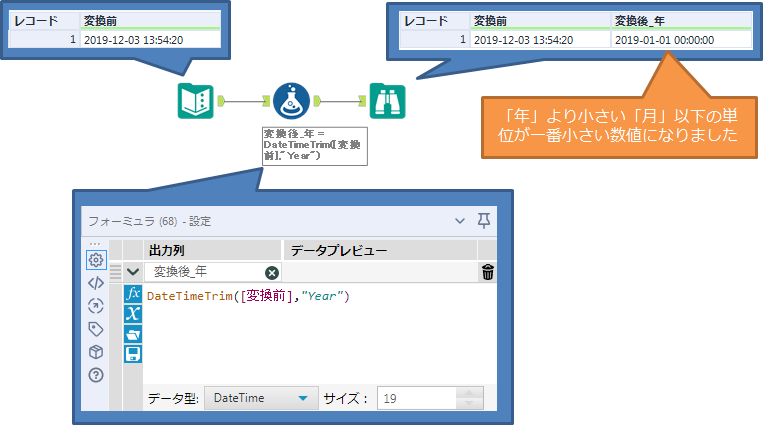Click the レコード header in output table

(x=435, y=21)
